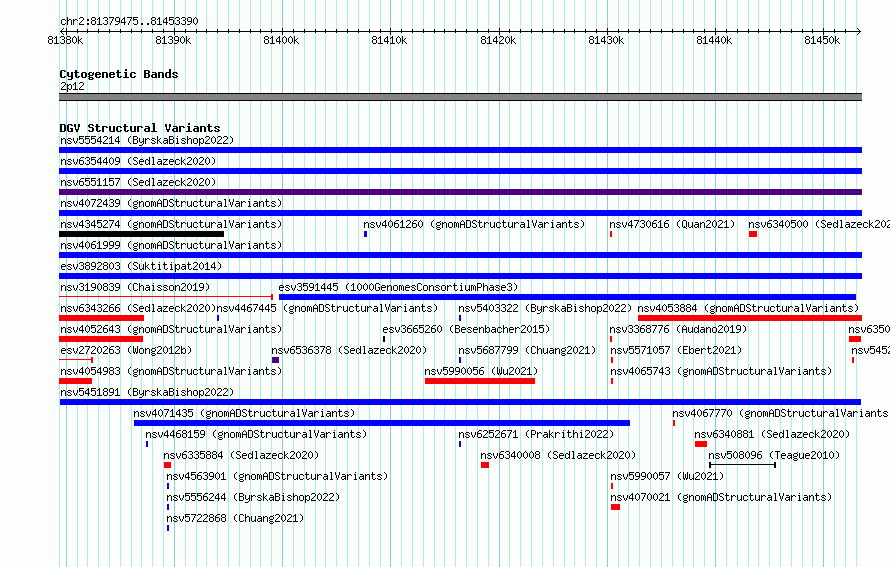
Task: Select the nsv6354409 (Sedlazeck2020) blue bar
Action: click(460, 171)
